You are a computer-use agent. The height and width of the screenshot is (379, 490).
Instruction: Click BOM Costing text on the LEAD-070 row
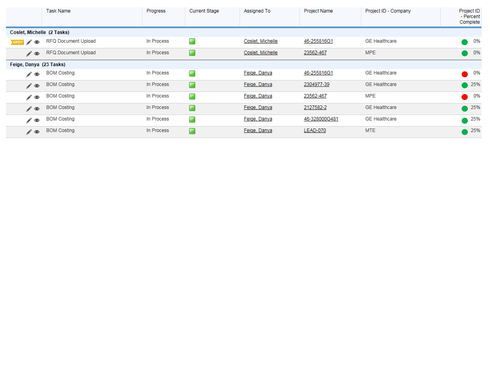click(60, 130)
